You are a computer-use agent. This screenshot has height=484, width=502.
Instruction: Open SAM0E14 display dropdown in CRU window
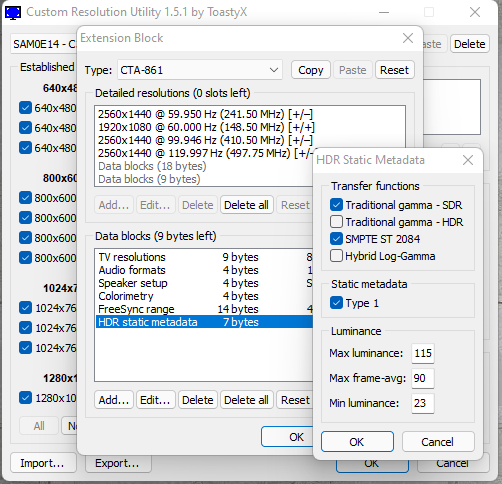[44, 44]
